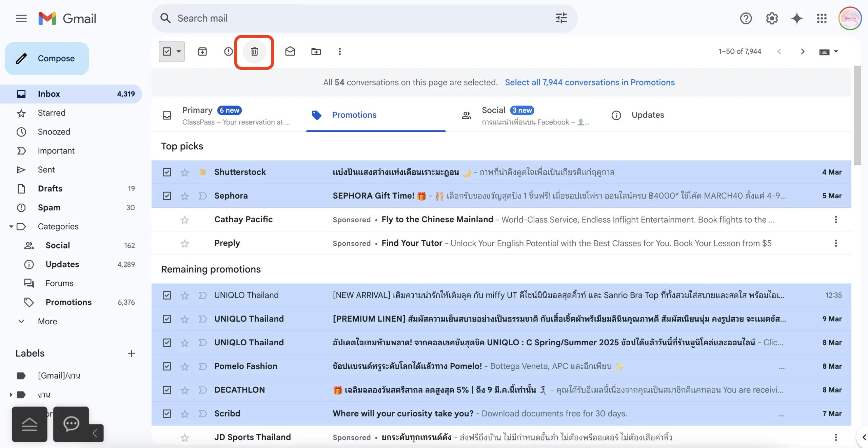Expand the More section in sidebar
This screenshot has width=868, height=448.
click(x=47, y=321)
